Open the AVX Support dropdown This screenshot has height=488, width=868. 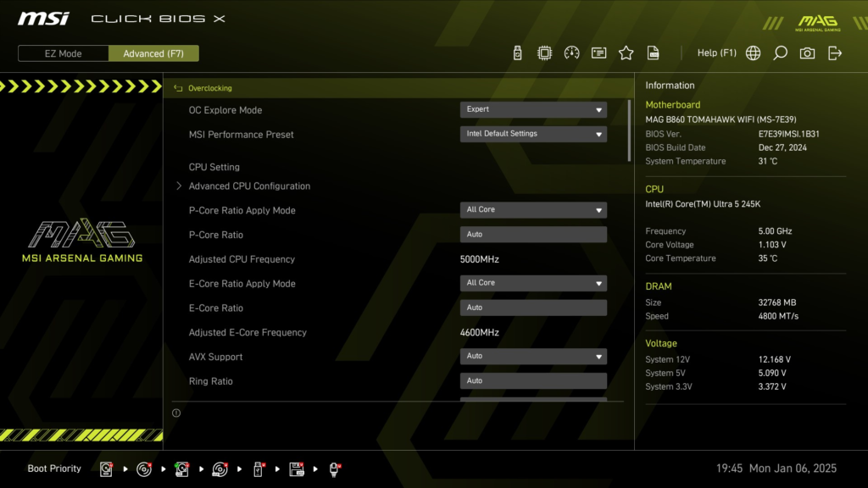(533, 356)
